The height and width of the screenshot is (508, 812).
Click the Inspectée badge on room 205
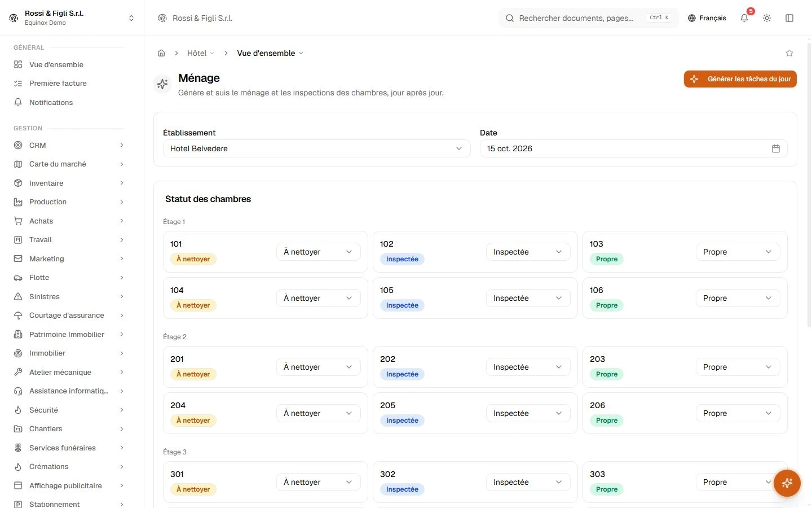click(x=402, y=421)
